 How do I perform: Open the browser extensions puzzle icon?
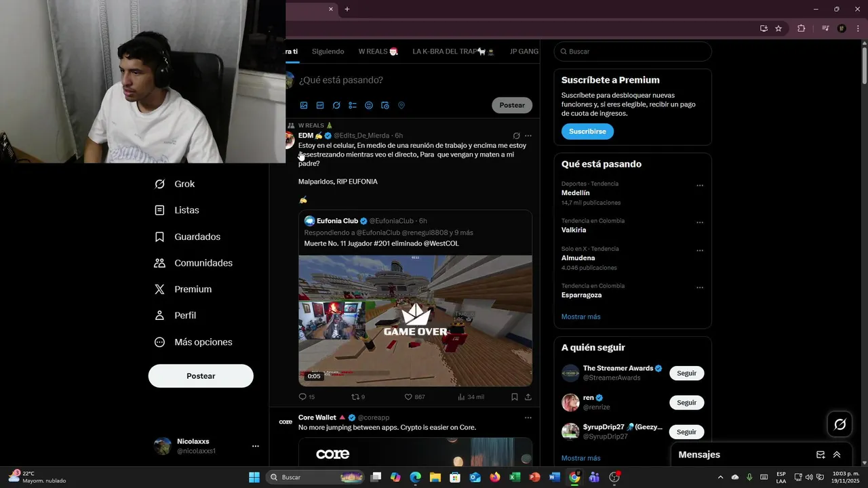coord(802,28)
